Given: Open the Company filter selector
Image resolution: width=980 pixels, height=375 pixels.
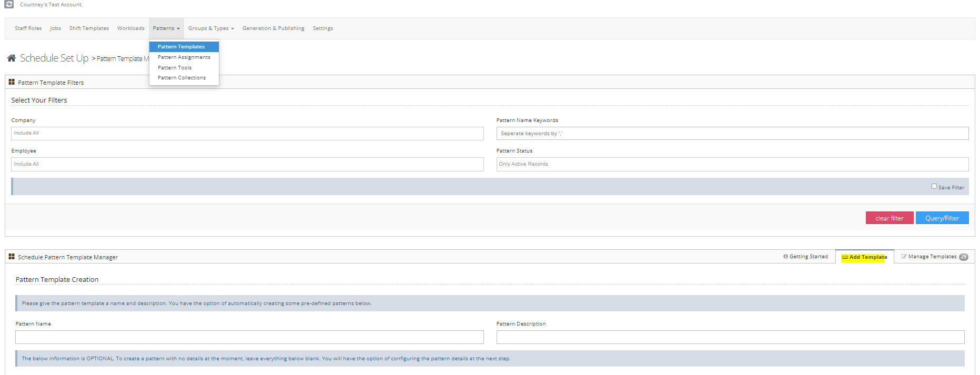Looking at the screenshot, I should tap(247, 134).
